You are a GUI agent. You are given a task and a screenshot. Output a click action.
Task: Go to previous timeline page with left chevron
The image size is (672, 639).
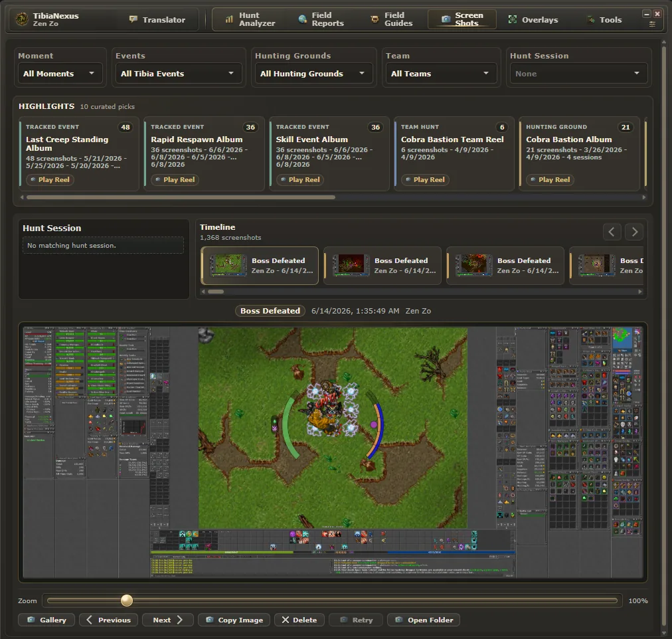(x=612, y=232)
